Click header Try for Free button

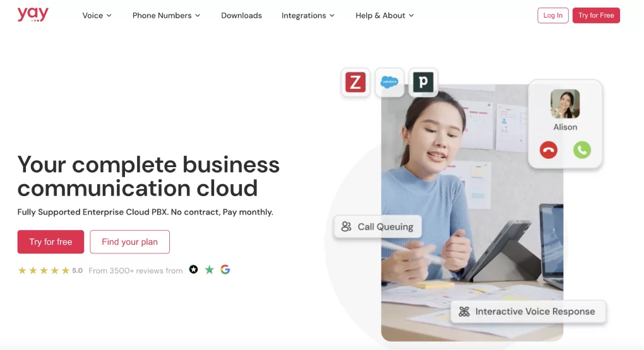point(596,16)
